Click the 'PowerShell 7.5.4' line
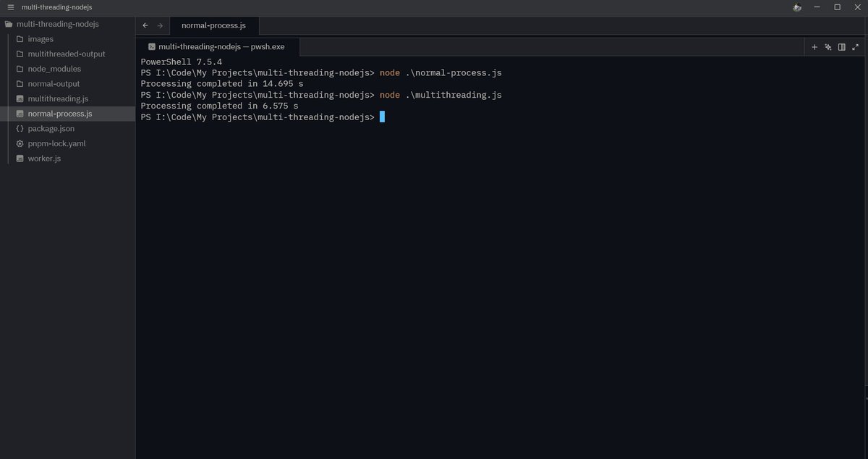 [x=182, y=62]
